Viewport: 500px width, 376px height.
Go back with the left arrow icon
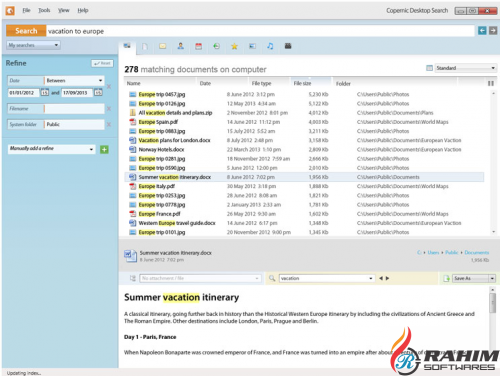pyautogui.click(x=482, y=31)
